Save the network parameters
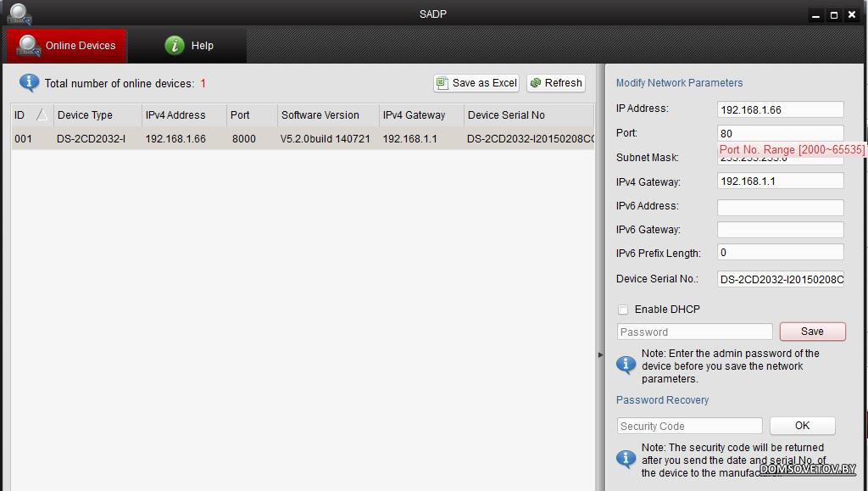868x491 pixels. point(812,332)
